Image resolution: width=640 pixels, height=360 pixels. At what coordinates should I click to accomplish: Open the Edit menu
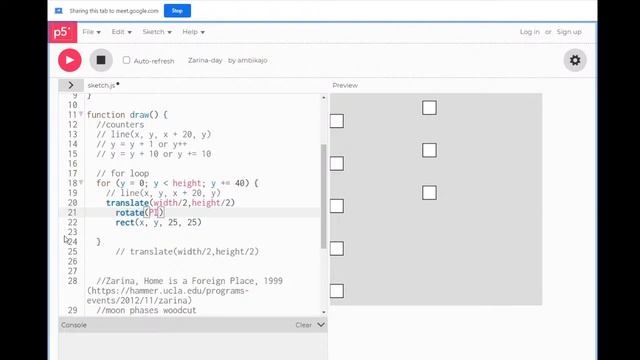122,32
